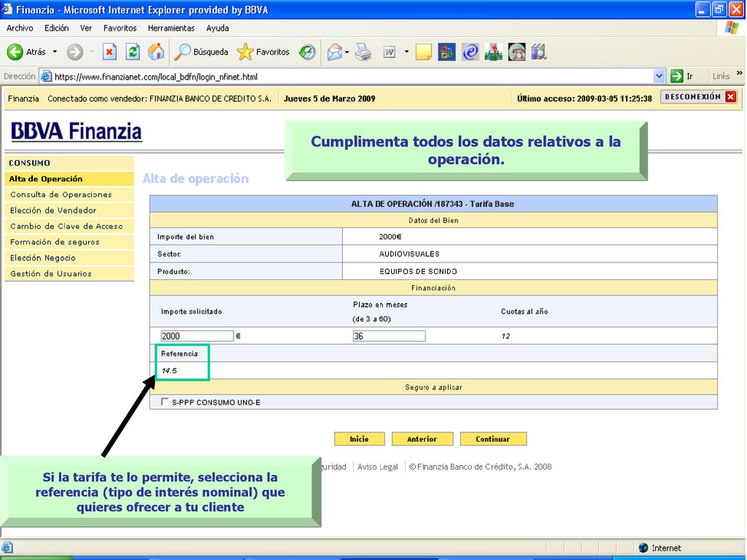Viewport: 747px width, 560px height.
Task: Open the Atrás history dropdown arrow
Action: coord(55,52)
